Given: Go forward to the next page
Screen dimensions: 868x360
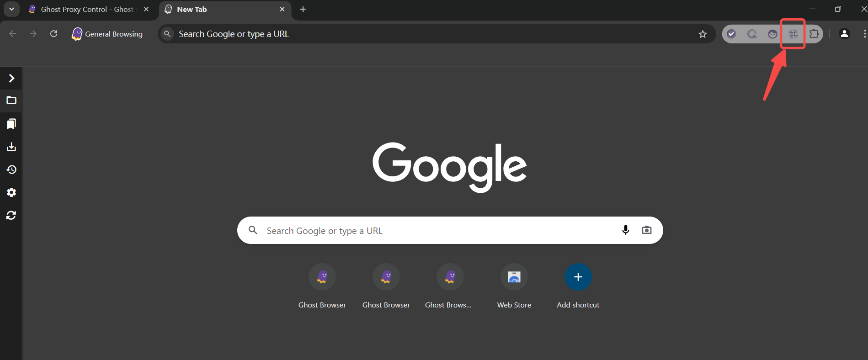Looking at the screenshot, I should pos(33,34).
